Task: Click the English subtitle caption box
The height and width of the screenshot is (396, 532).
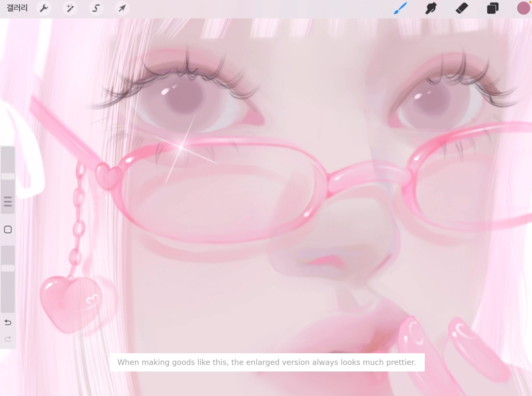Action: click(x=267, y=362)
